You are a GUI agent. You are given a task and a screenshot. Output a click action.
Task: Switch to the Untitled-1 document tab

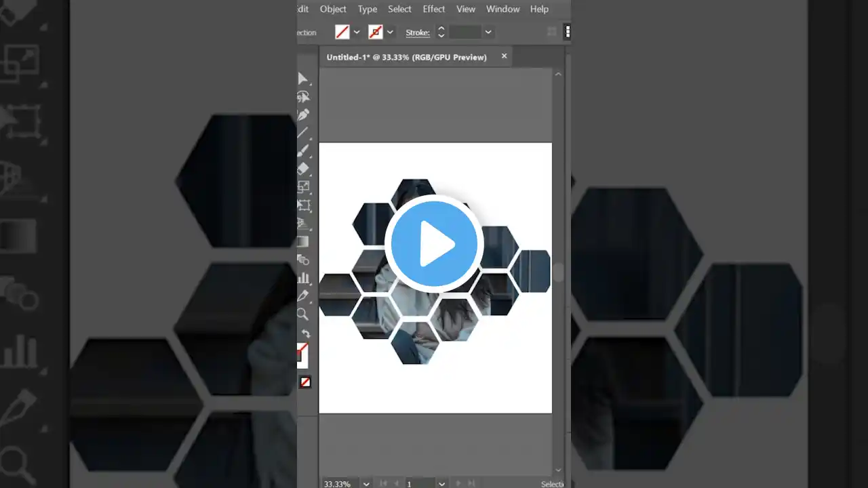point(407,57)
